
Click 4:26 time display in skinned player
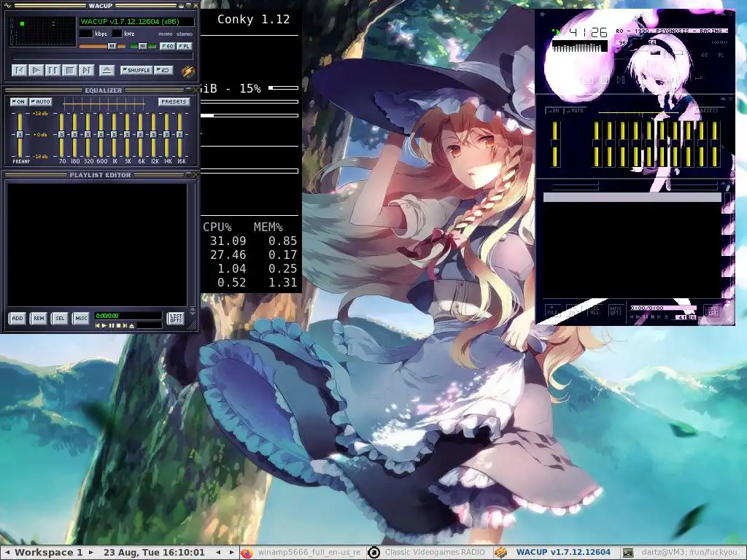click(x=588, y=32)
